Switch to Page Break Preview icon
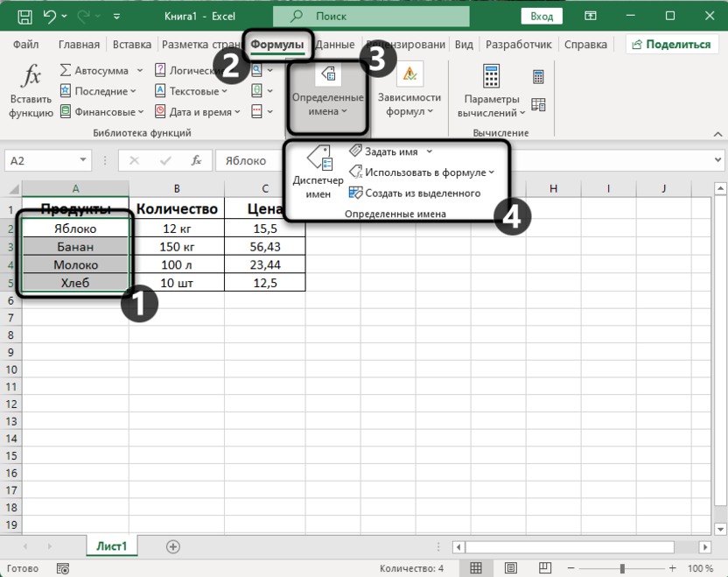 pyautogui.click(x=544, y=567)
